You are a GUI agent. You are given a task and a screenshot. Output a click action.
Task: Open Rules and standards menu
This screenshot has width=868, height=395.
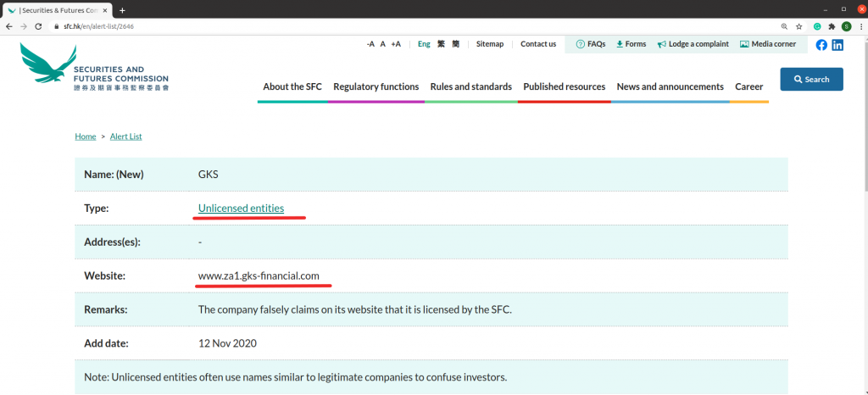pyautogui.click(x=471, y=86)
